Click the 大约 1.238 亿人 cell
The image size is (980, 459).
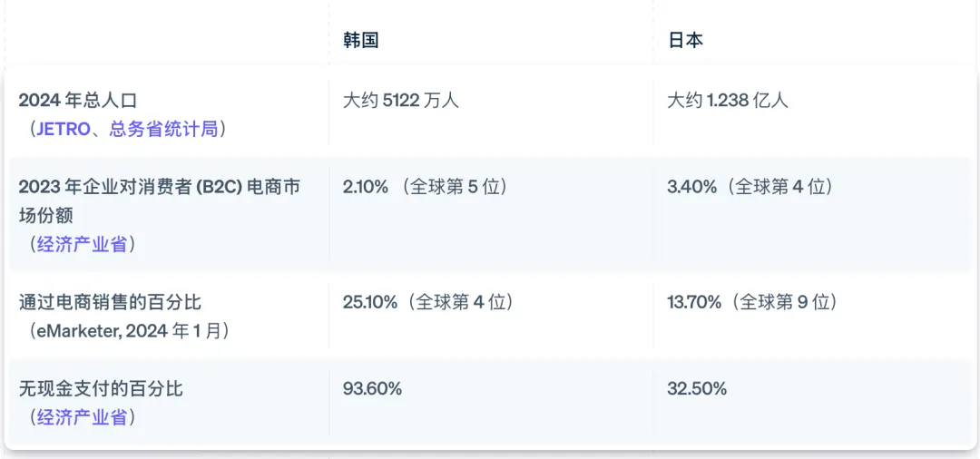[728, 100]
